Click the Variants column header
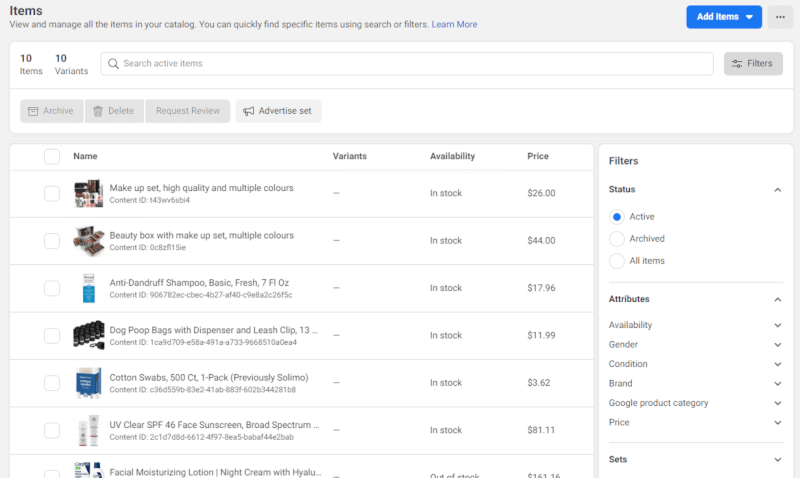800x478 pixels. pos(349,156)
